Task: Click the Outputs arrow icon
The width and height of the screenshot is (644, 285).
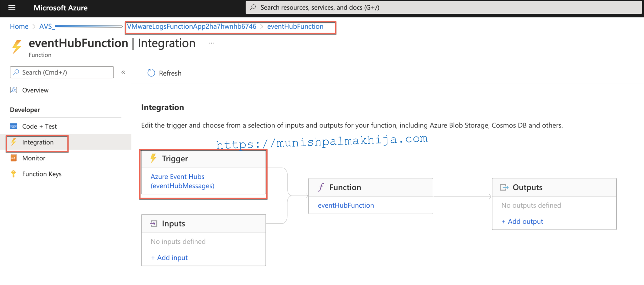Action: click(504, 187)
